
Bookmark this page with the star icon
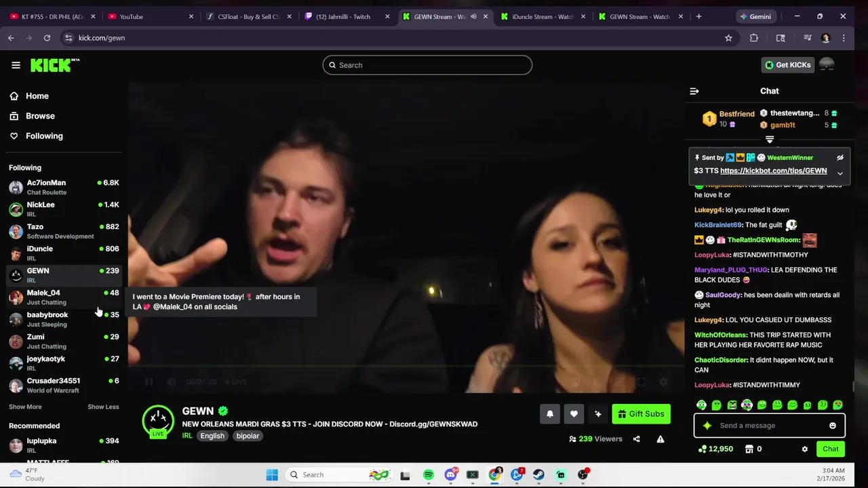(728, 38)
